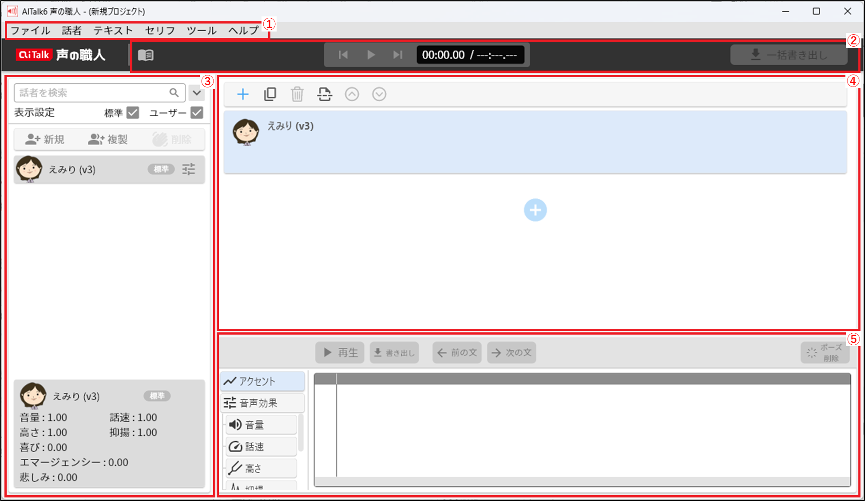Skip to next track in playback bar
868x501 pixels.
[x=398, y=55]
